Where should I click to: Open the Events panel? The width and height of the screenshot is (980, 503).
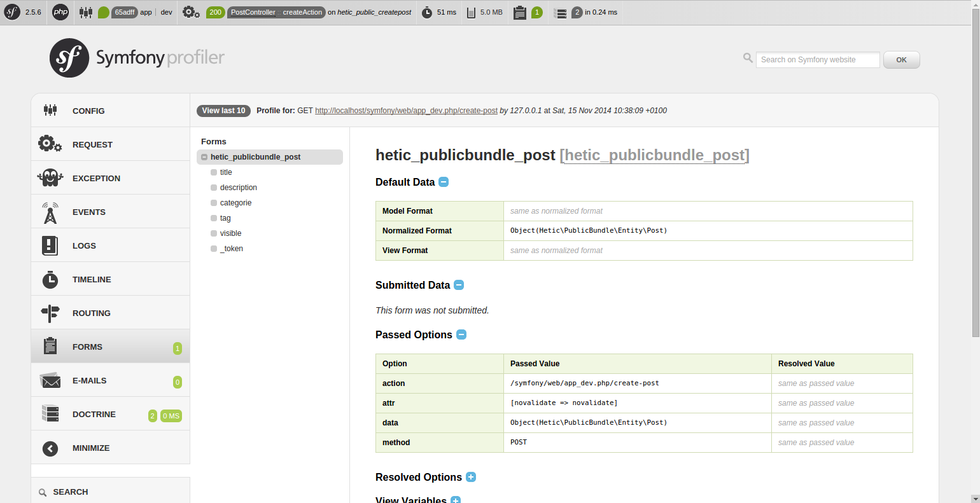pyautogui.click(x=110, y=211)
